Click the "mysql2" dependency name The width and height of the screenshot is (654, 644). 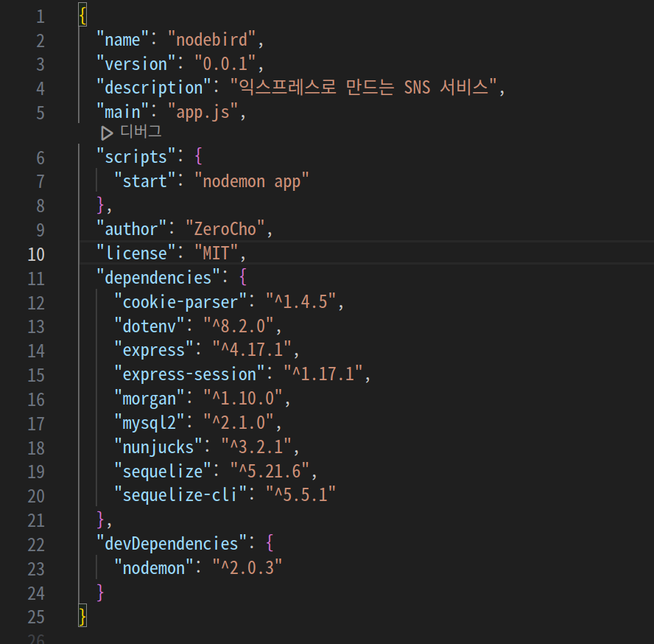tap(150, 423)
